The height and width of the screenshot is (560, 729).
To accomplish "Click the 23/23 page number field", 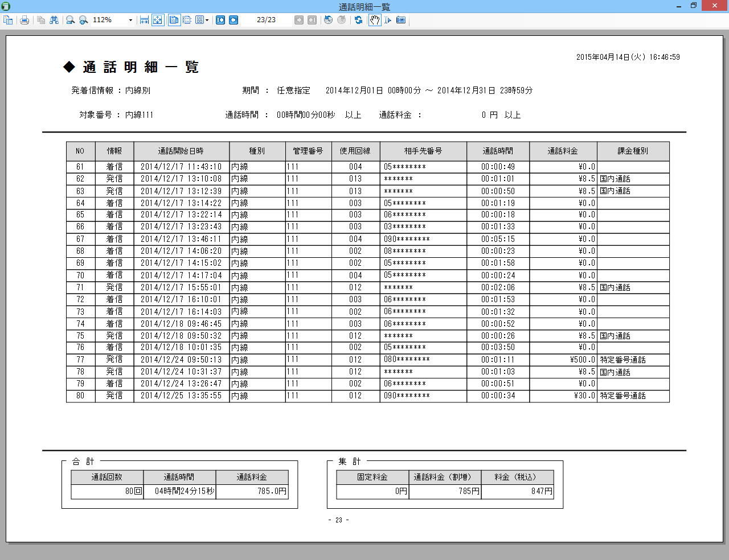I will coord(266,20).
